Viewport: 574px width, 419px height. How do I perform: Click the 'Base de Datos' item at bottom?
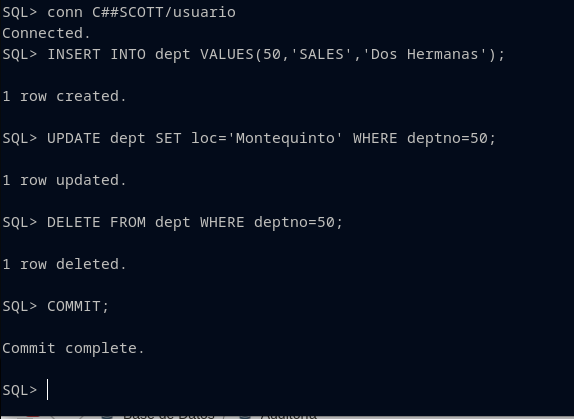click(169, 416)
